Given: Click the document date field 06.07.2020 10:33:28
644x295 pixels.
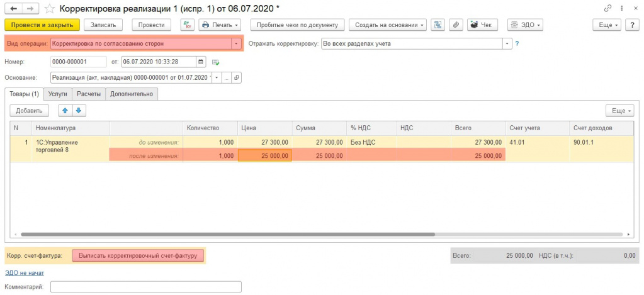Looking at the screenshot, I should click(159, 62).
